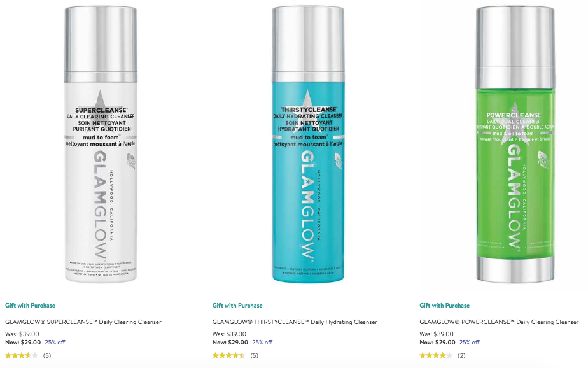The image size is (588, 368).
Task: Click star rating icons for SUPERCLEANSE
Action: point(22,355)
